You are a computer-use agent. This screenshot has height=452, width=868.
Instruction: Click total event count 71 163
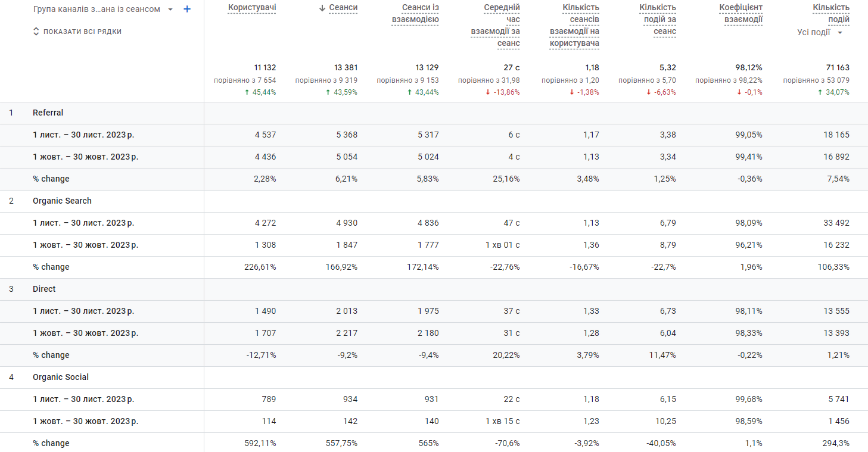(x=836, y=68)
